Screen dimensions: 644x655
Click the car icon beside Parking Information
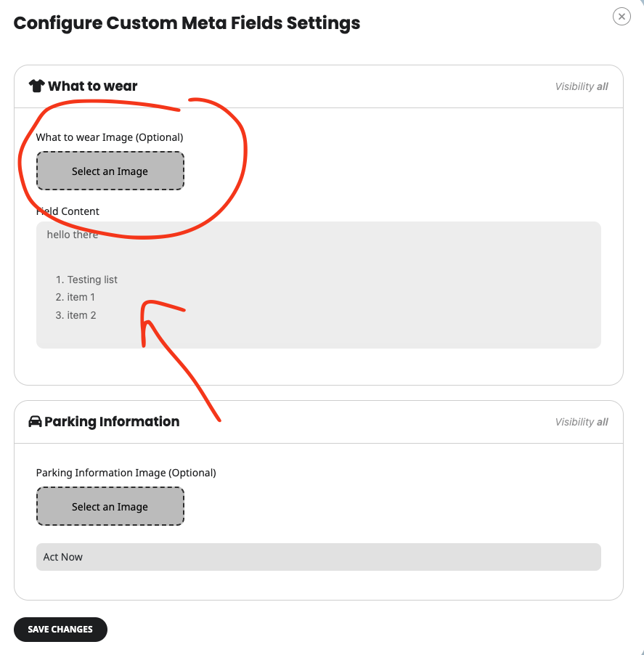(35, 421)
